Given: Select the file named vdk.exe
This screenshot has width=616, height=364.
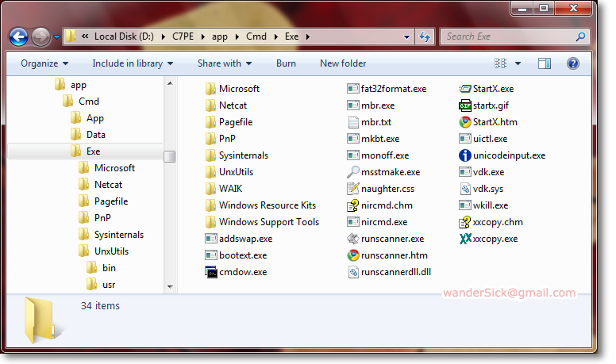Looking at the screenshot, I should pos(481,172).
